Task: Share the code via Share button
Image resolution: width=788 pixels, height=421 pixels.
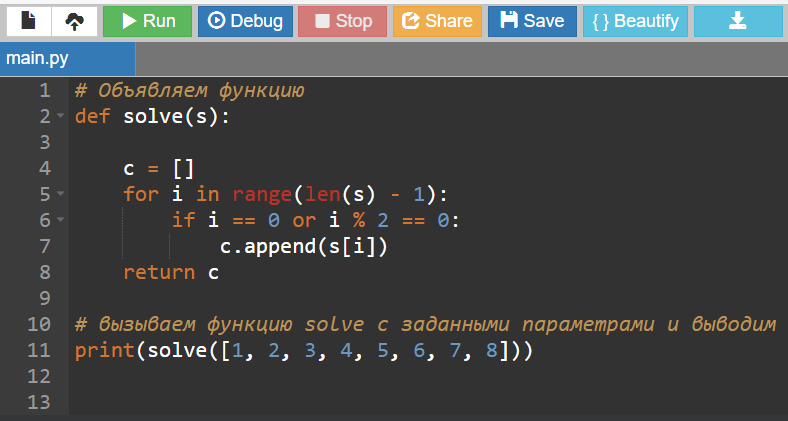Action: [437, 21]
